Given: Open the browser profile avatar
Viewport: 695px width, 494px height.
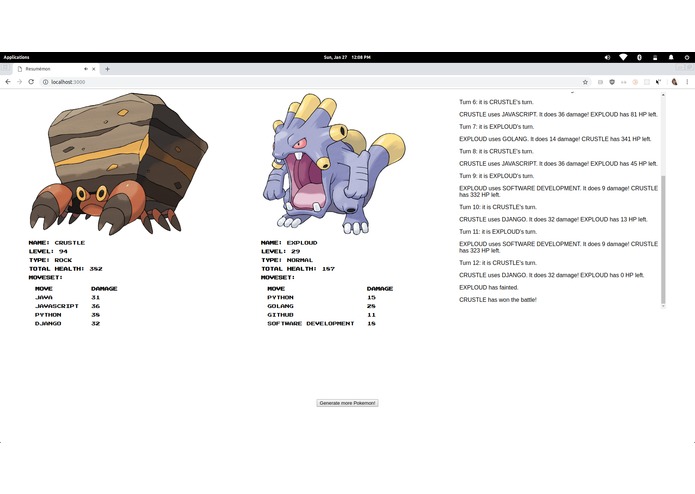Looking at the screenshot, I should (674, 82).
